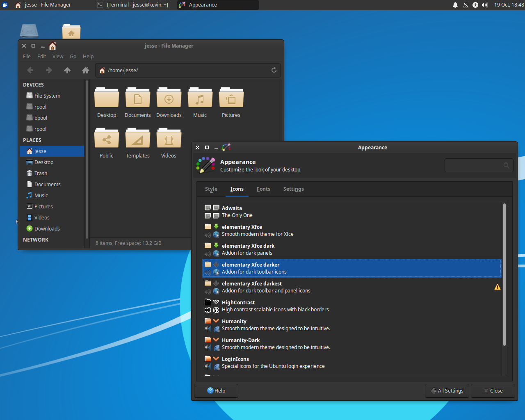Click the Close button in Appearance dialog
The image size is (525, 420).
pyautogui.click(x=493, y=391)
